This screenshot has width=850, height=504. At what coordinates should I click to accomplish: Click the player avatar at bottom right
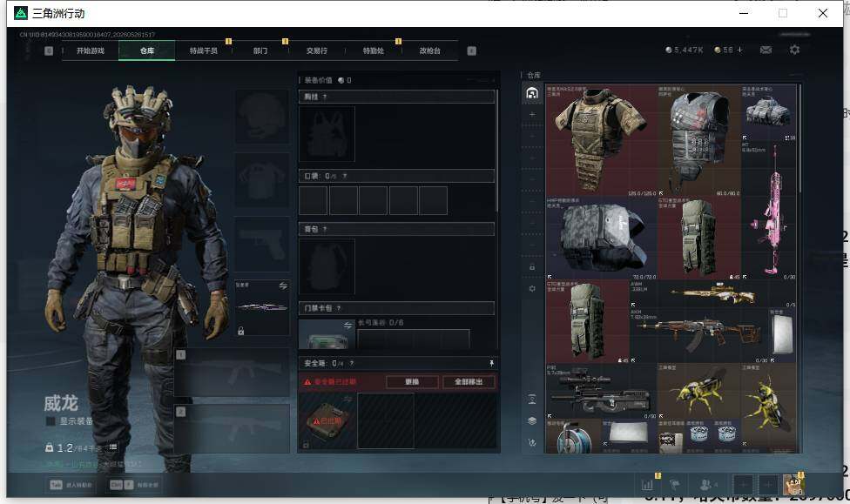click(794, 485)
